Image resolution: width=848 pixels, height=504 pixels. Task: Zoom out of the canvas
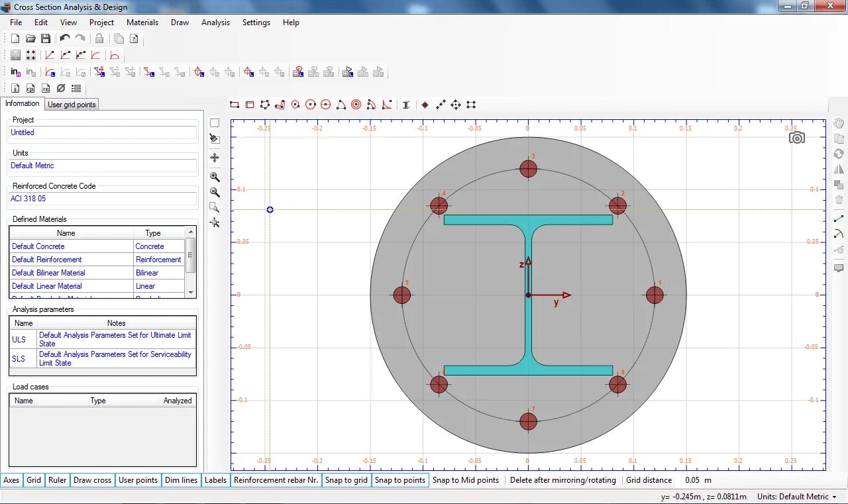point(215,192)
